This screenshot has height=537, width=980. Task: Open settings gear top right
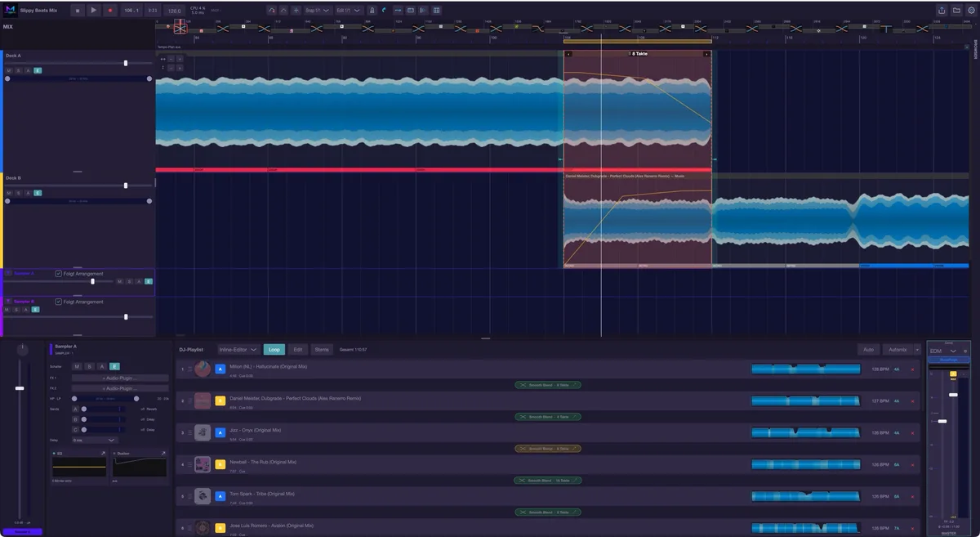tap(970, 10)
